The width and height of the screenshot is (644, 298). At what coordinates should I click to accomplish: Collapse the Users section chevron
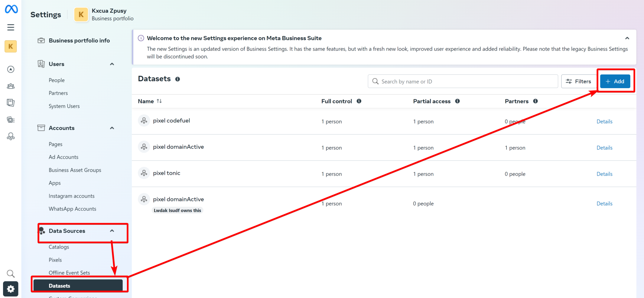[x=112, y=64]
